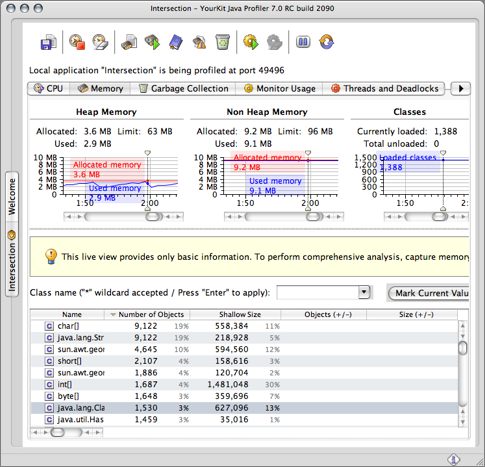The image size is (485, 467).
Task: Select the java.util.Has class row
Action: coord(244,419)
